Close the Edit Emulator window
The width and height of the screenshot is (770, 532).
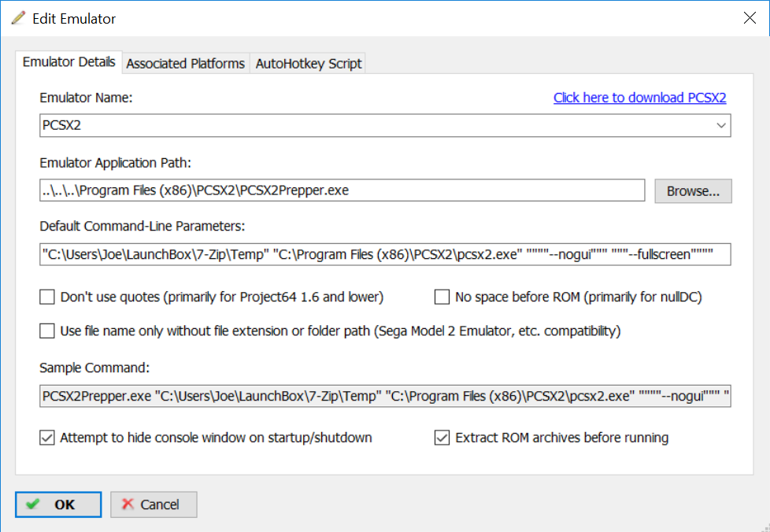click(x=749, y=18)
